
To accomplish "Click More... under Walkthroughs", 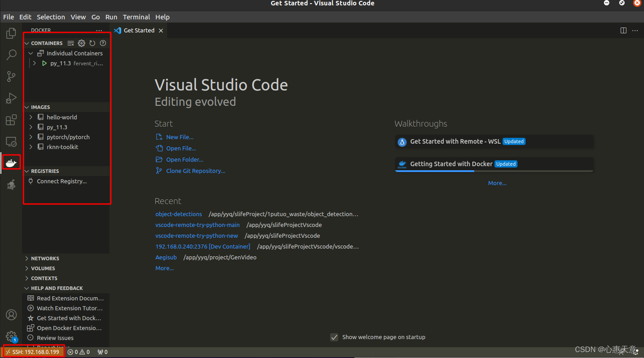I will [497, 183].
